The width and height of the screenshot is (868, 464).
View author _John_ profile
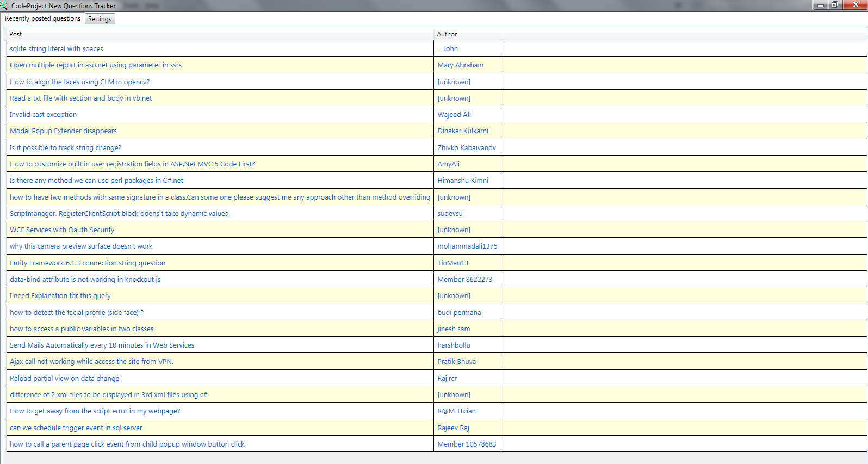click(x=449, y=49)
